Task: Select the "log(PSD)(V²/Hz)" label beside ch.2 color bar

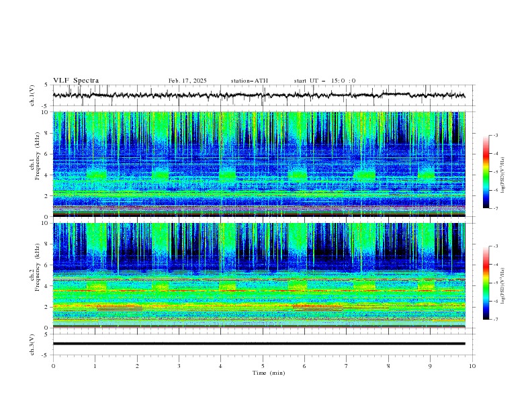Action: click(x=502, y=286)
